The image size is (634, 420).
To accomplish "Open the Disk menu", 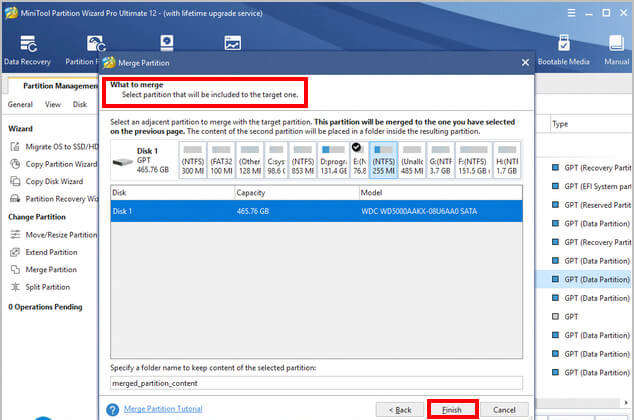I will (80, 104).
